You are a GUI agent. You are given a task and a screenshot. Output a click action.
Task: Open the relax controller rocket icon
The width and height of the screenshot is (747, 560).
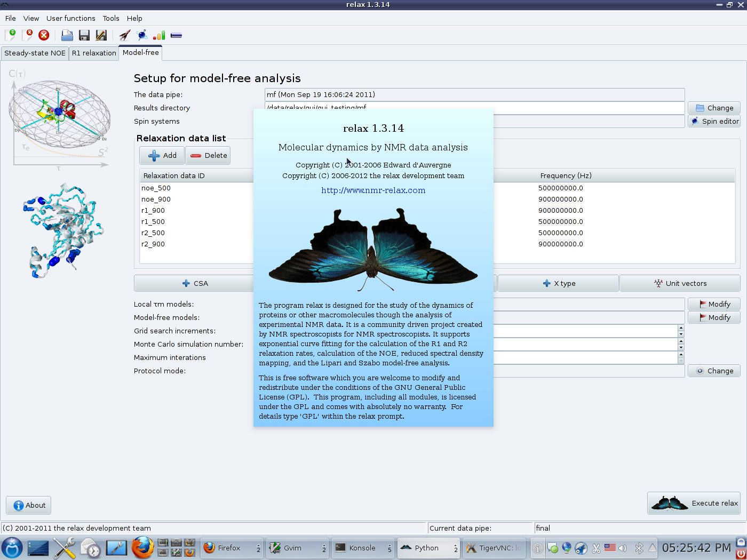[125, 35]
